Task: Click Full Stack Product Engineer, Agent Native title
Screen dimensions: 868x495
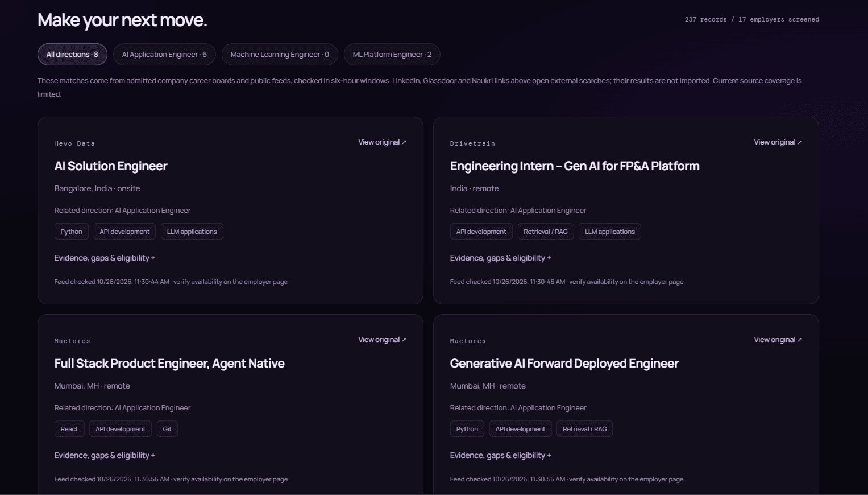Action: pyautogui.click(x=169, y=364)
